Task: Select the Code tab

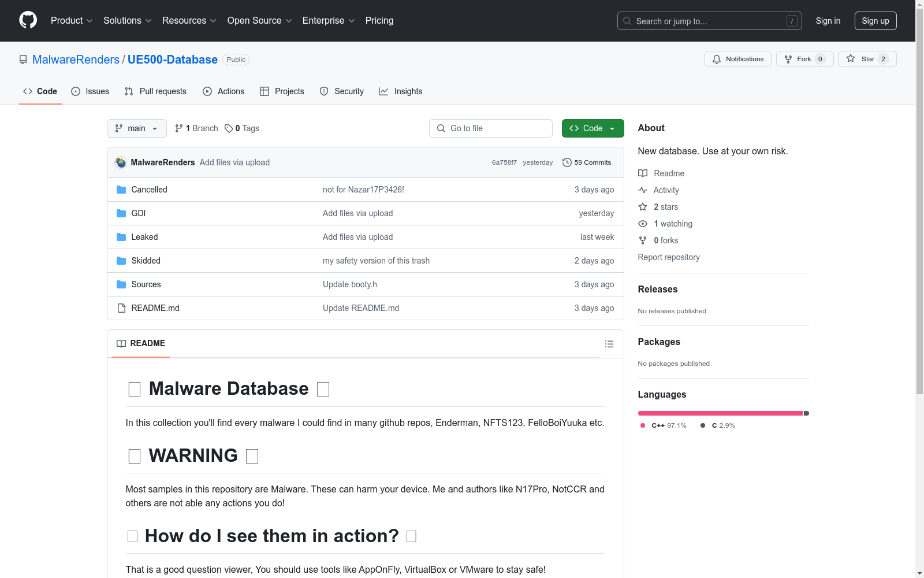Action: 40,91
